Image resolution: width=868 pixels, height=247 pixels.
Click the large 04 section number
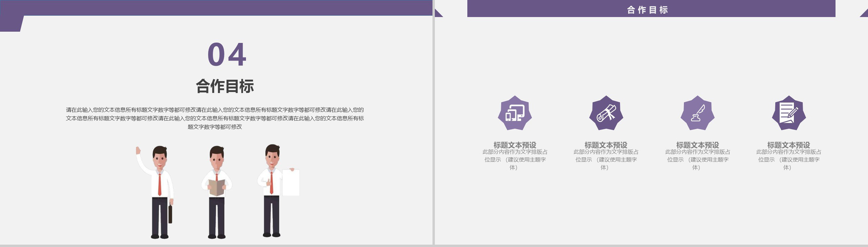pos(227,54)
